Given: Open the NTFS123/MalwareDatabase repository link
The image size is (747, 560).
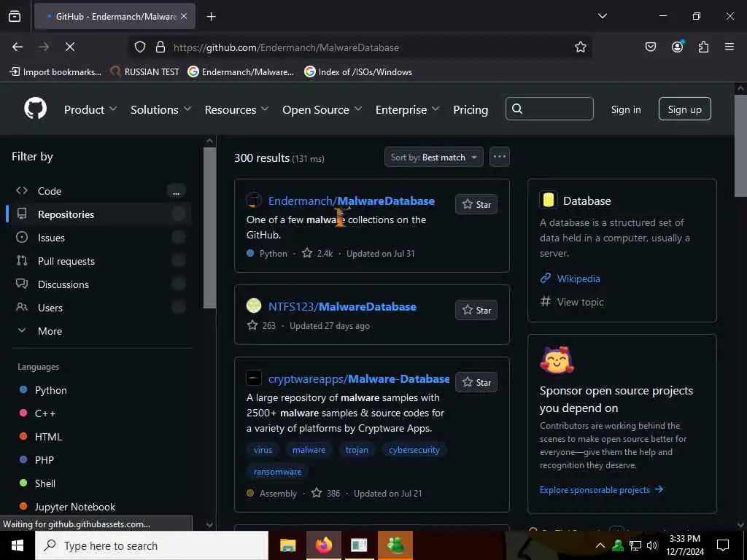Looking at the screenshot, I should [x=342, y=306].
